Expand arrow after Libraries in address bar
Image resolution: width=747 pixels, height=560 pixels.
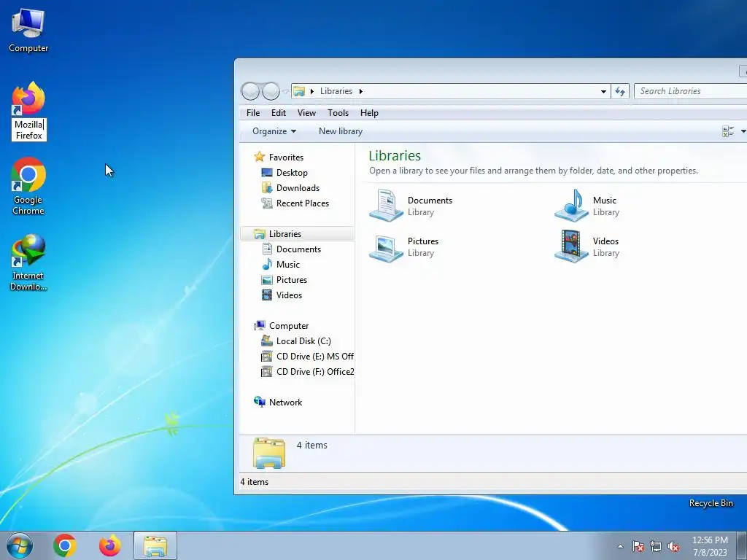[360, 91]
